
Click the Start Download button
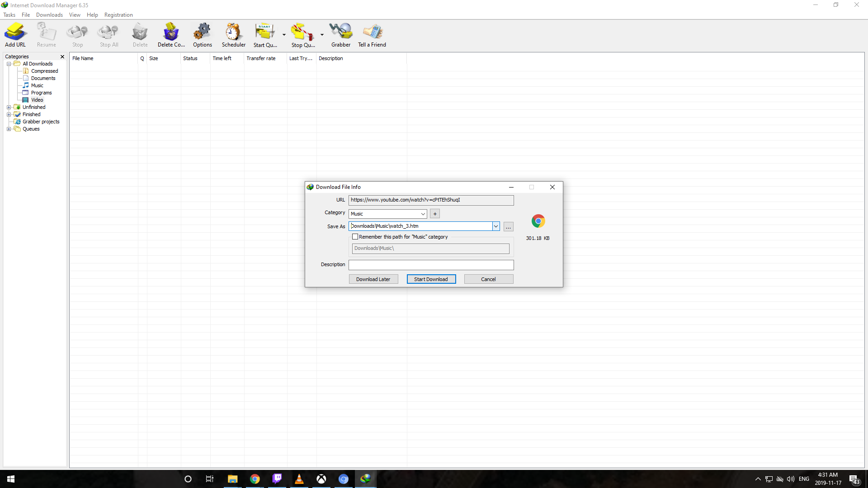tap(431, 279)
